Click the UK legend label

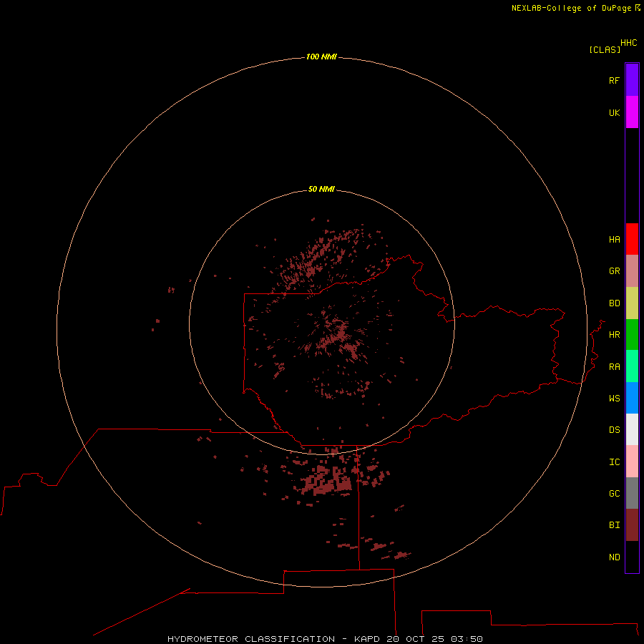(x=614, y=112)
